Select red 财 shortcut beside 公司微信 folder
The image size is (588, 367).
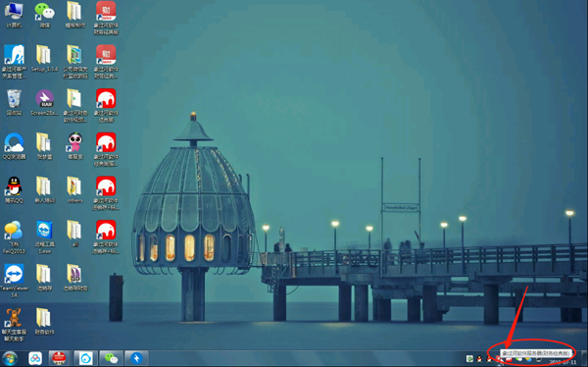[x=106, y=62]
